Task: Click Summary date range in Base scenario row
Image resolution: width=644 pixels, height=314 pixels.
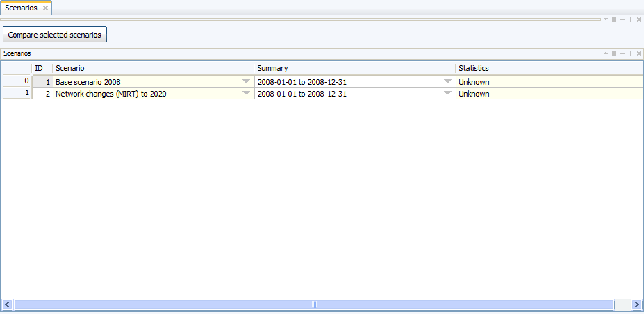Action: coord(302,82)
